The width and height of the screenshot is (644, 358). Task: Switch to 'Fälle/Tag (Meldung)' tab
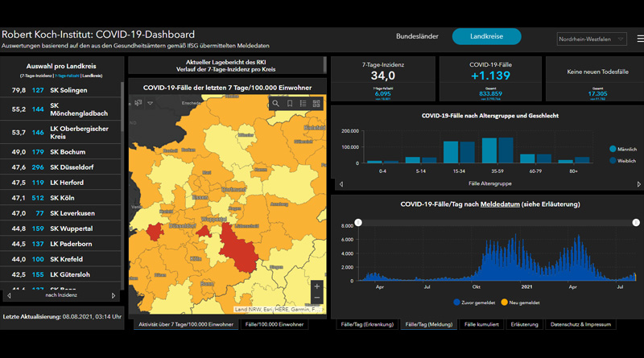coord(429,324)
